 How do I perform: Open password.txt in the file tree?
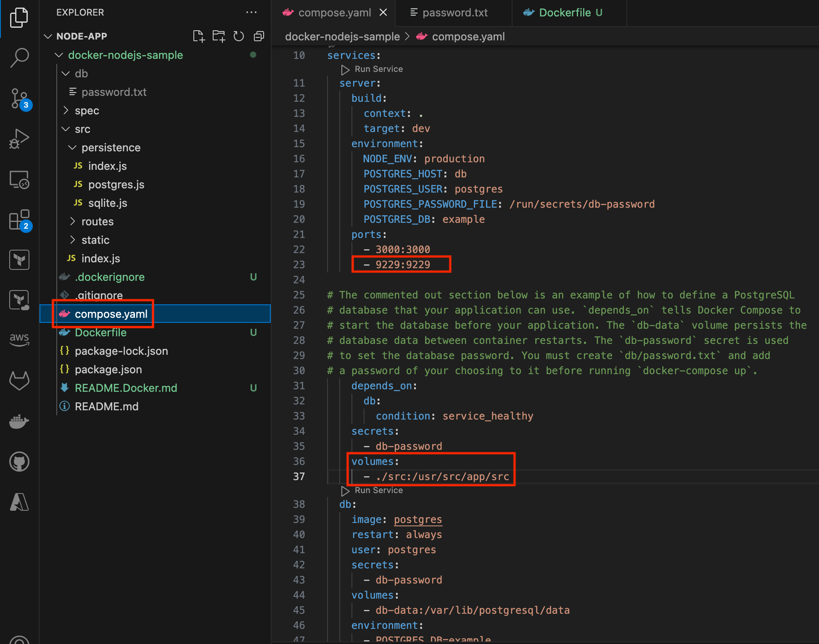coord(155,92)
